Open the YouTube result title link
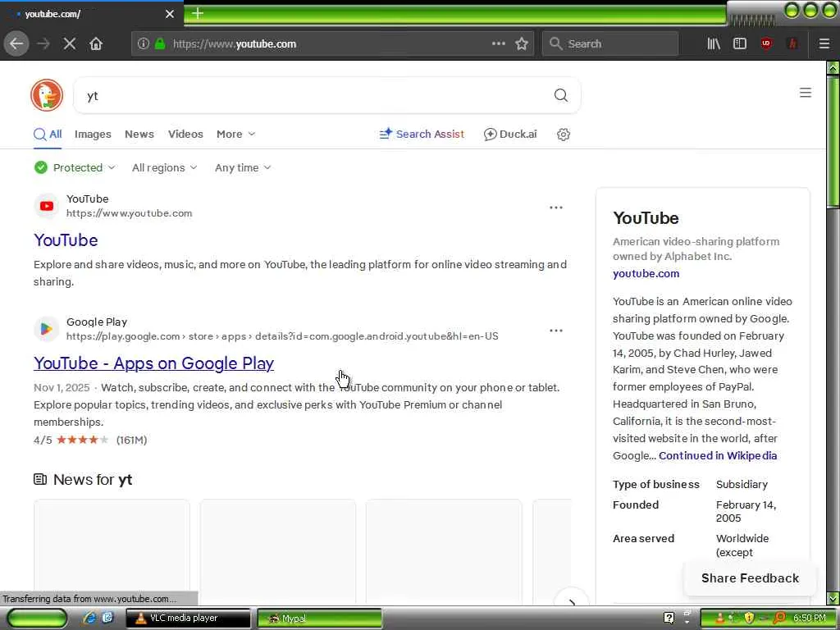 [66, 240]
